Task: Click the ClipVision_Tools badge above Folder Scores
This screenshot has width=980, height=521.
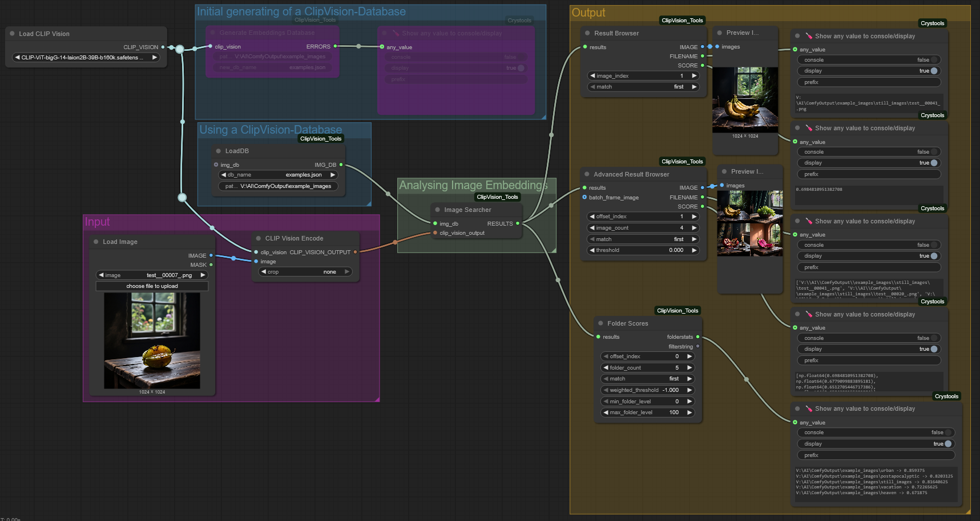Action: click(677, 311)
